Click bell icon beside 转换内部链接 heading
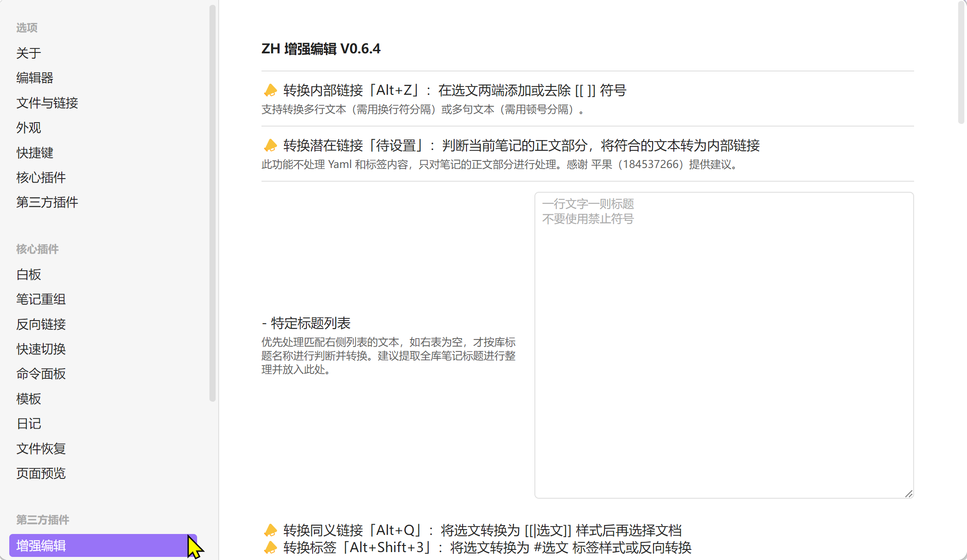This screenshot has width=967, height=560. coord(270,90)
